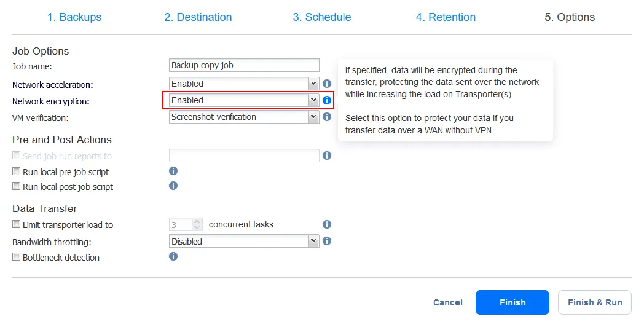The image size is (644, 327).
Task: Click info icon next to Network acceleration
Action: point(327,84)
